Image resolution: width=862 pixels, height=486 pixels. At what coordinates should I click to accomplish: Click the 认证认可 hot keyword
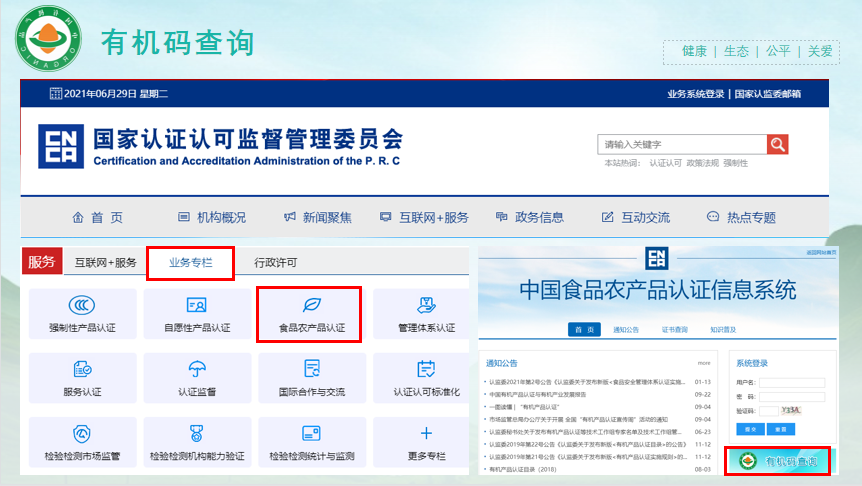(x=665, y=163)
